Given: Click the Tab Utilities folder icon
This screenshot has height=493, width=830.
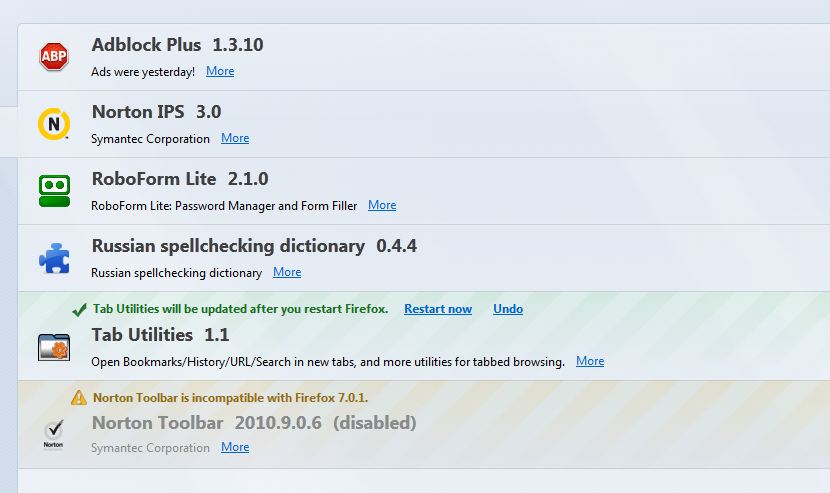Looking at the screenshot, I should tap(54, 347).
